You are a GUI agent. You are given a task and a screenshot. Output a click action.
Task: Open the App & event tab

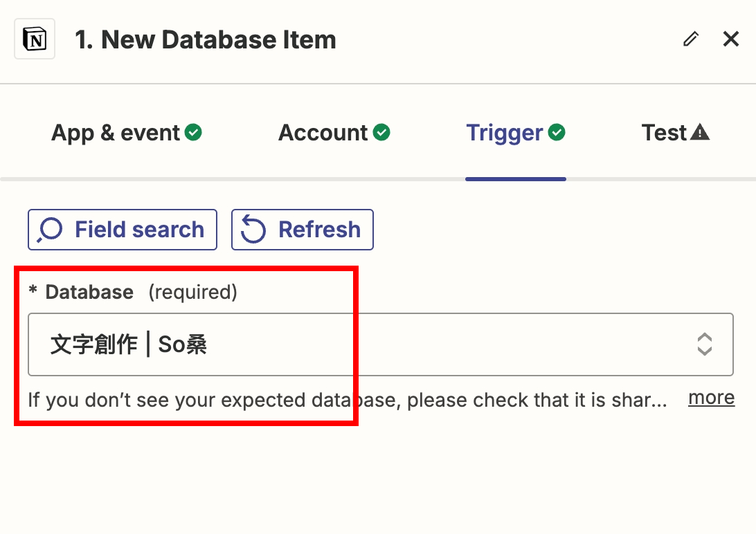click(116, 133)
